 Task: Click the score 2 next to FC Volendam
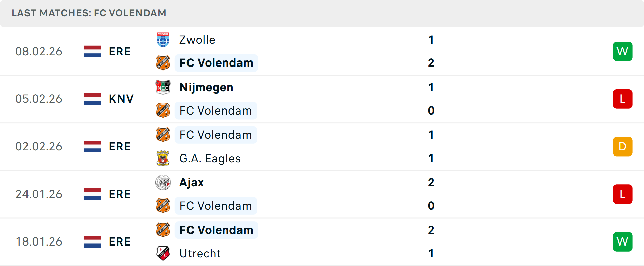point(431,63)
